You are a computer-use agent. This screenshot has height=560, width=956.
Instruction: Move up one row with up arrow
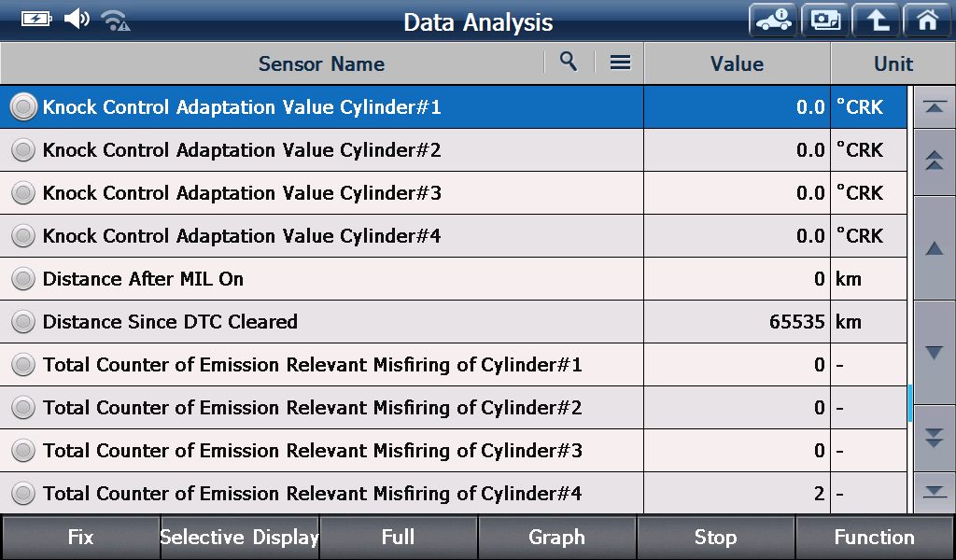934,248
